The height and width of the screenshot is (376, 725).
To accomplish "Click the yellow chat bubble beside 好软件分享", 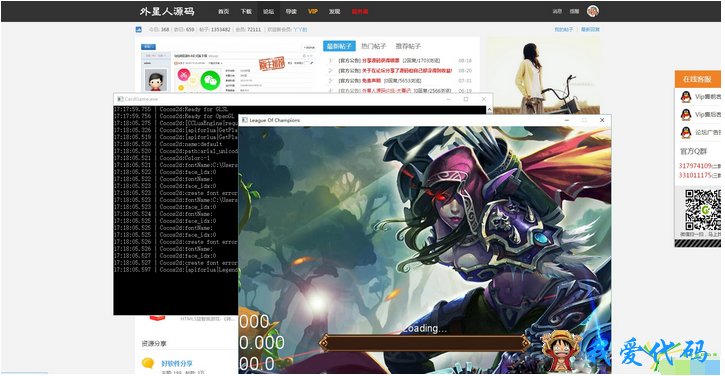I will point(148,363).
